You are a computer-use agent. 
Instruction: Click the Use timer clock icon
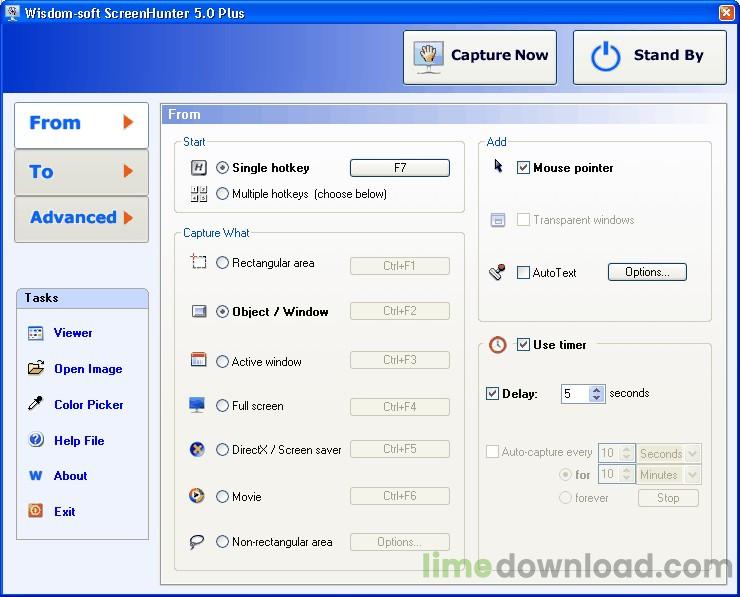pos(498,345)
